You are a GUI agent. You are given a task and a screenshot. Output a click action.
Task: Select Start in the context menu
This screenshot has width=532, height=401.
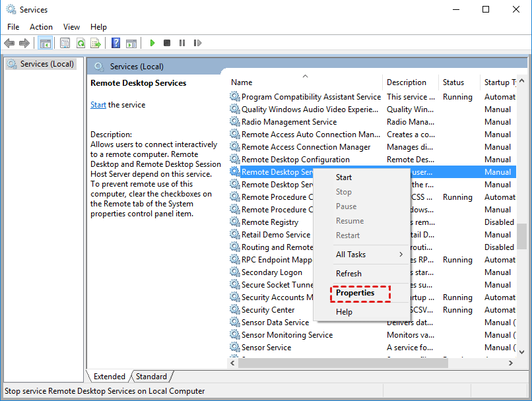(344, 177)
